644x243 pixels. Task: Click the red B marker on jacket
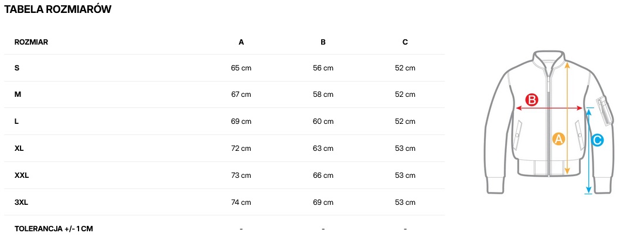tap(531, 100)
